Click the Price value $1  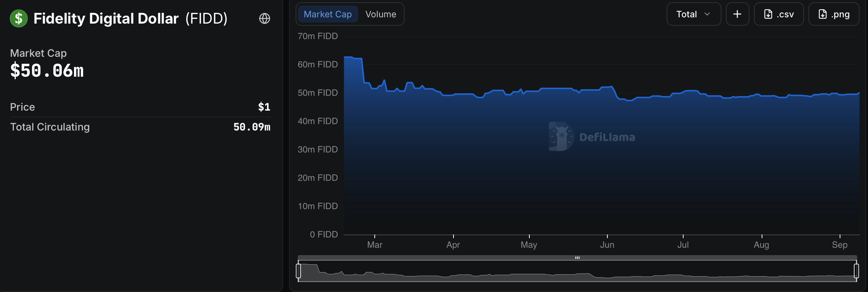point(264,107)
